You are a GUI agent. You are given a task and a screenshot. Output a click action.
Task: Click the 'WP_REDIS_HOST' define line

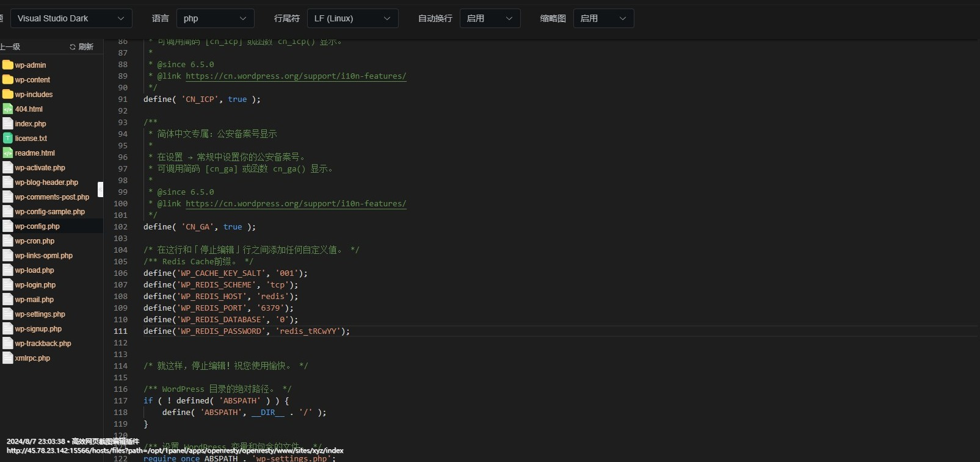pyautogui.click(x=221, y=296)
